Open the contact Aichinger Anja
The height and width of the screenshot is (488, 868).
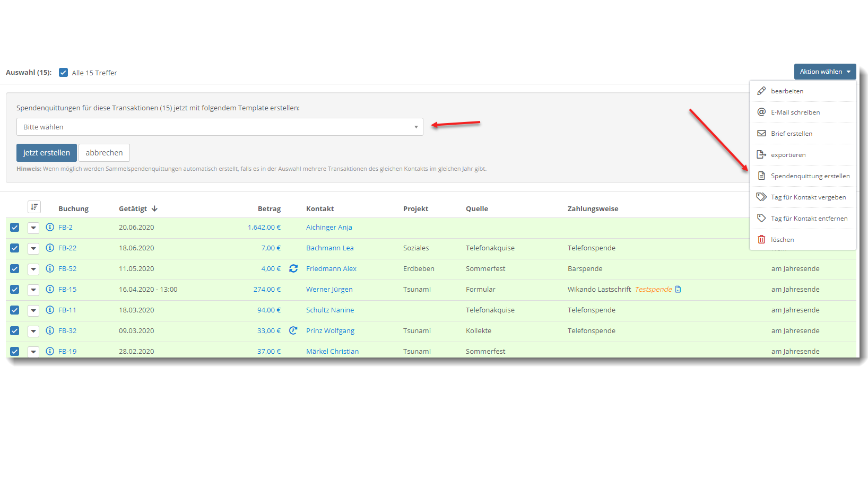click(329, 227)
